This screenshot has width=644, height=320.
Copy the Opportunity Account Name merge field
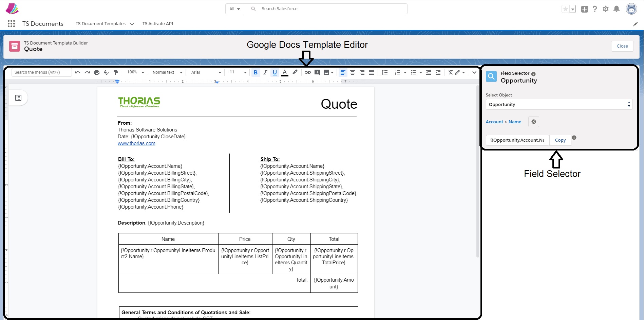[560, 140]
